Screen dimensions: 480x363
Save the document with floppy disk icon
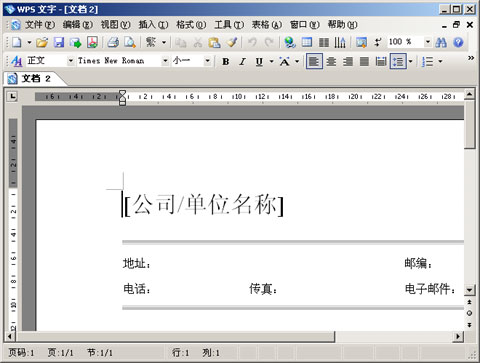click(x=59, y=42)
